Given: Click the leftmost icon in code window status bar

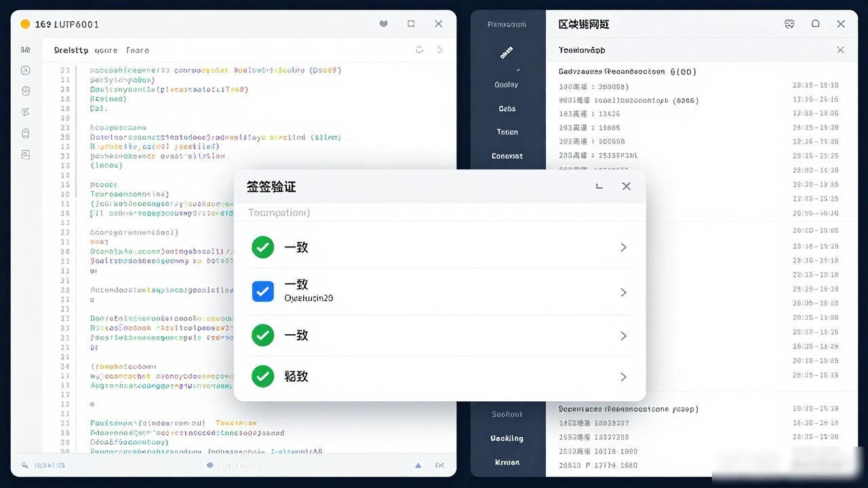Looking at the screenshot, I should click(x=25, y=466).
